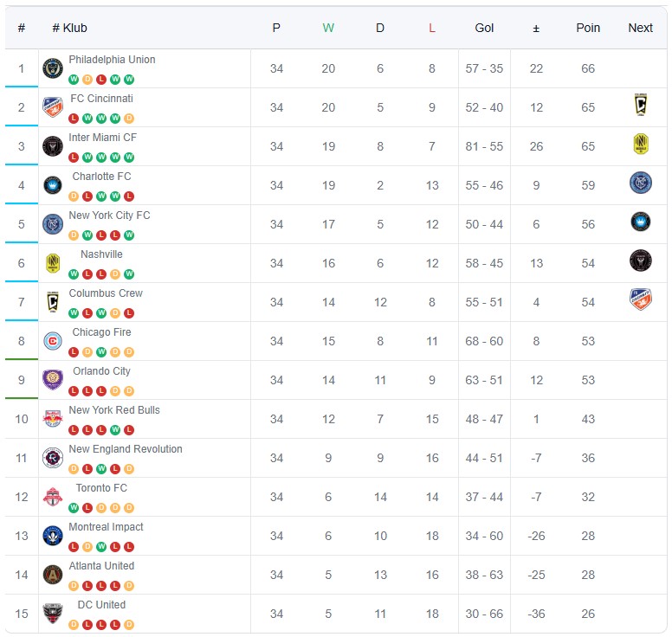Click the New England Revolution crest
This screenshot has height=637, width=672.
tap(53, 458)
